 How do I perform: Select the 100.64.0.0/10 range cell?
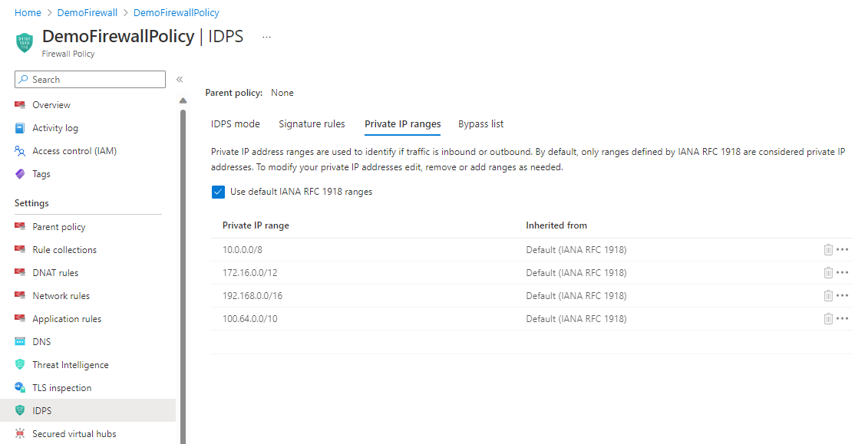(x=250, y=319)
